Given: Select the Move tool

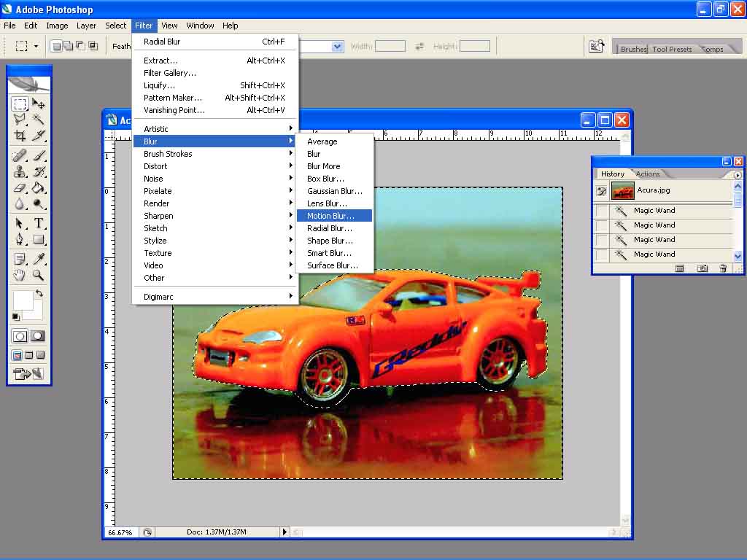Looking at the screenshot, I should coord(39,104).
